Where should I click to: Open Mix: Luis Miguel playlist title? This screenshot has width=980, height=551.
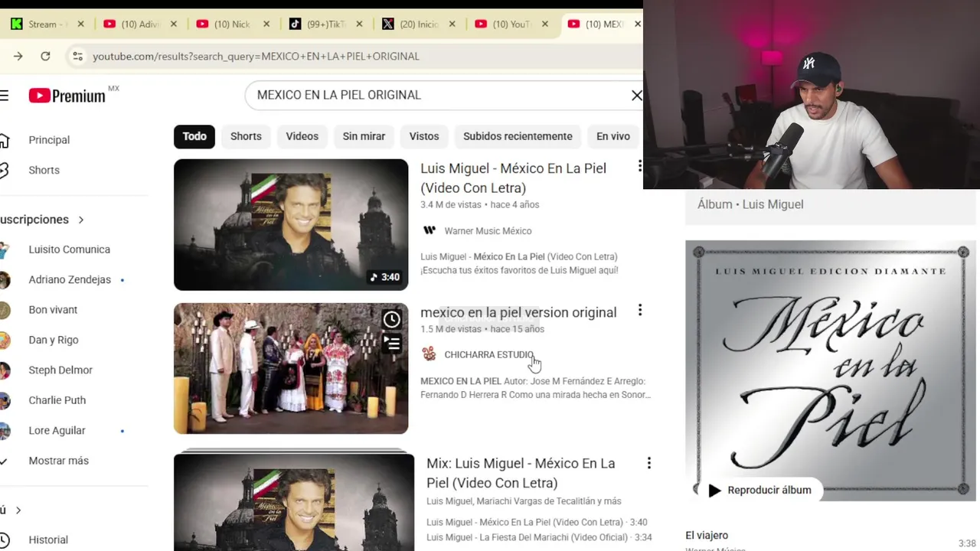point(521,473)
